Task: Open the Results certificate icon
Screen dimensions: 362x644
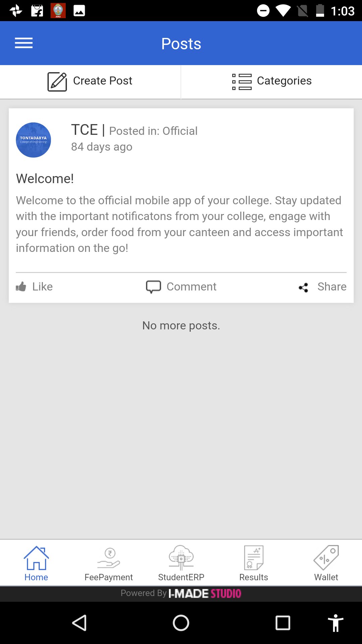Action: point(254,557)
